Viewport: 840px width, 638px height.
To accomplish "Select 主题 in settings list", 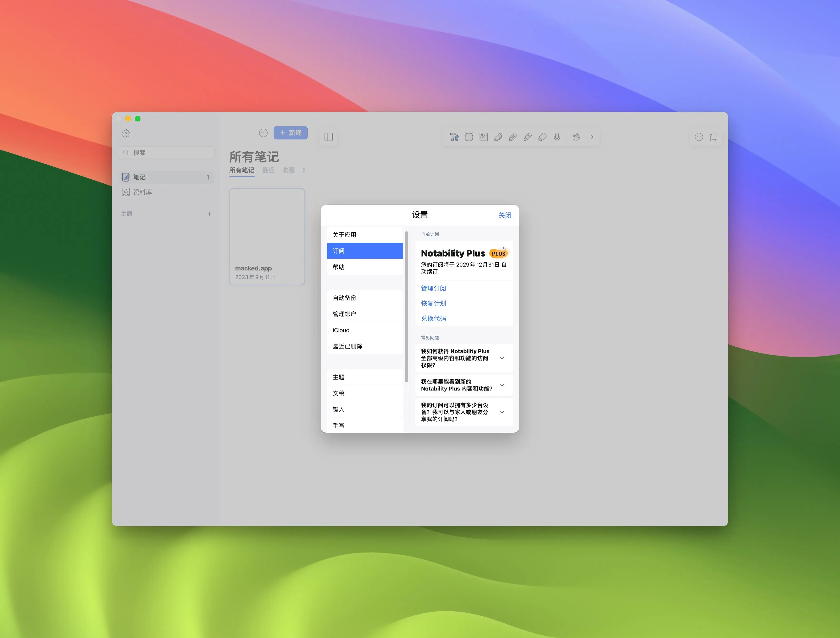I will tap(365, 377).
